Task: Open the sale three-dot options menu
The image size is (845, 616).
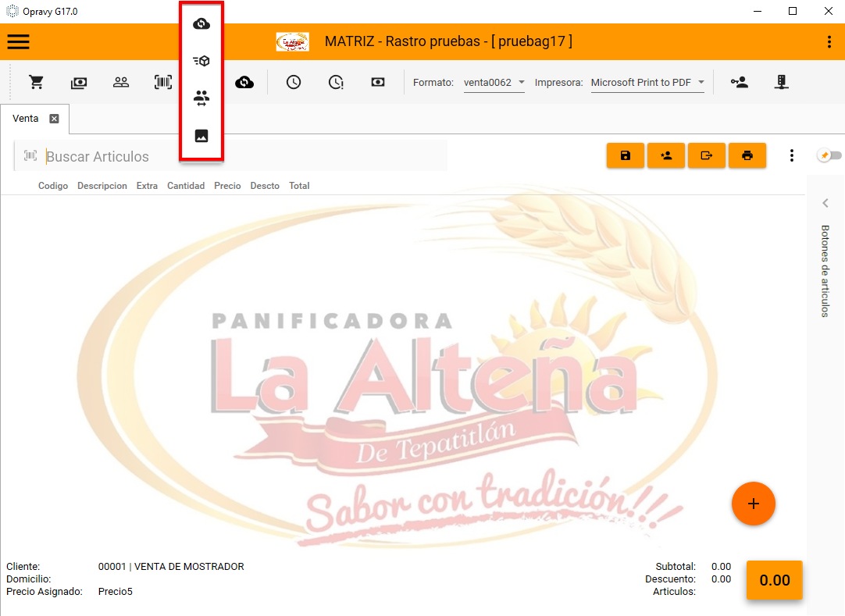Action: pos(792,155)
